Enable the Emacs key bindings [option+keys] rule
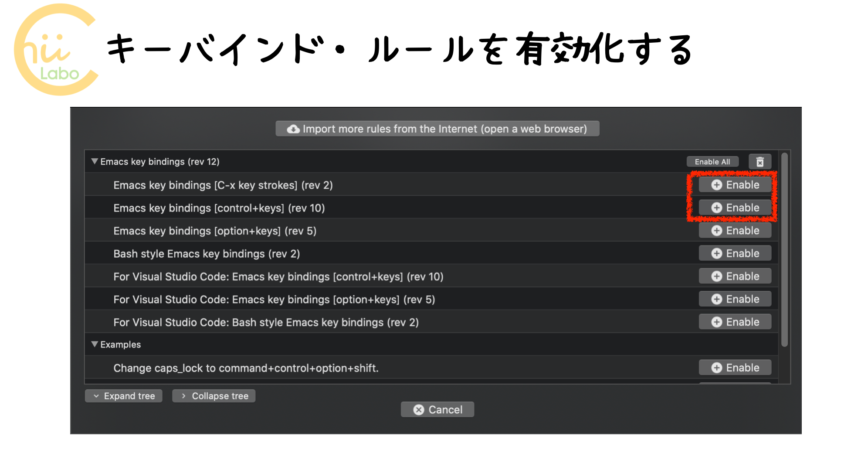 (735, 230)
